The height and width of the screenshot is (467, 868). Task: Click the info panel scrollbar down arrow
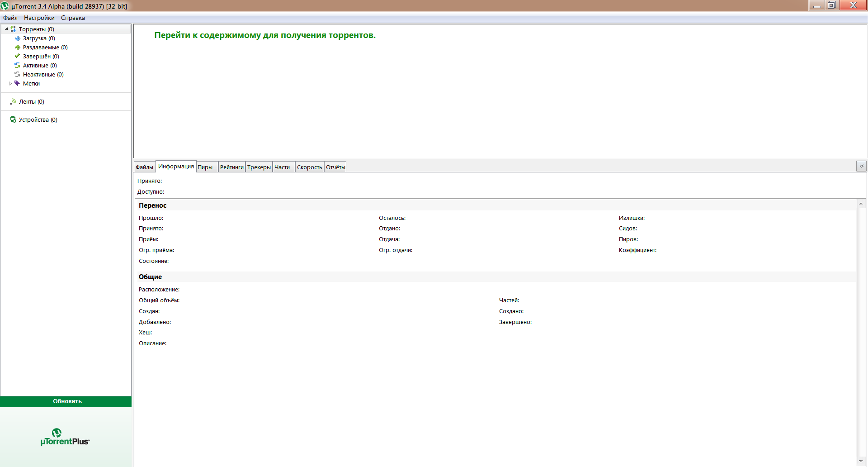[861, 461]
